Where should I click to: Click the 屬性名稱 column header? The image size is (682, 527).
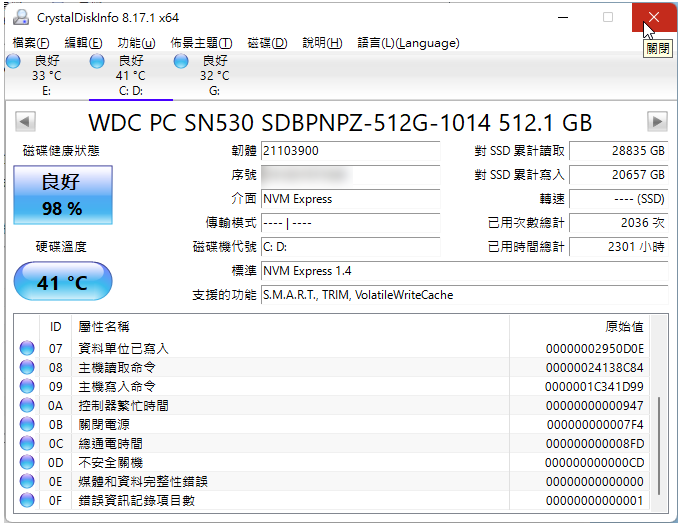[x=291, y=327]
